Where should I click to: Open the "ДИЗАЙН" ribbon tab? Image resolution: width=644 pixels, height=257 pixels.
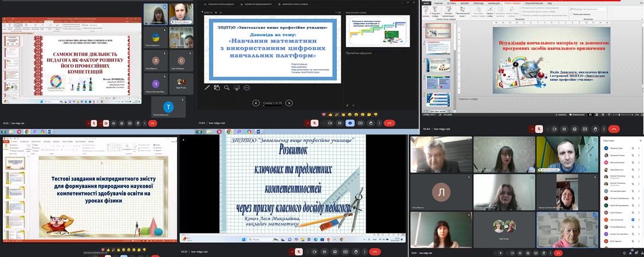point(464,3)
